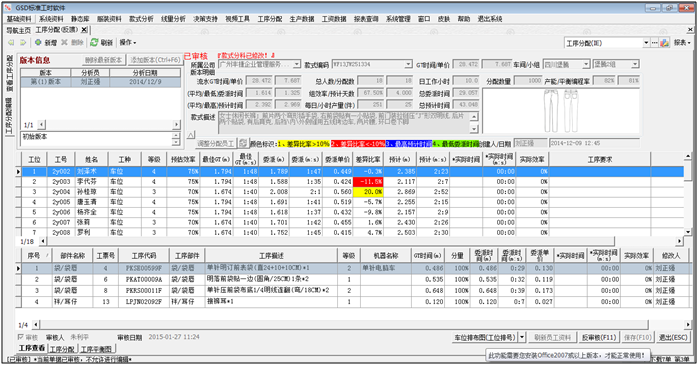This screenshot has width=699, height=365.
Task: Expand the 车间 workshop dropdown
Action: coord(586,65)
